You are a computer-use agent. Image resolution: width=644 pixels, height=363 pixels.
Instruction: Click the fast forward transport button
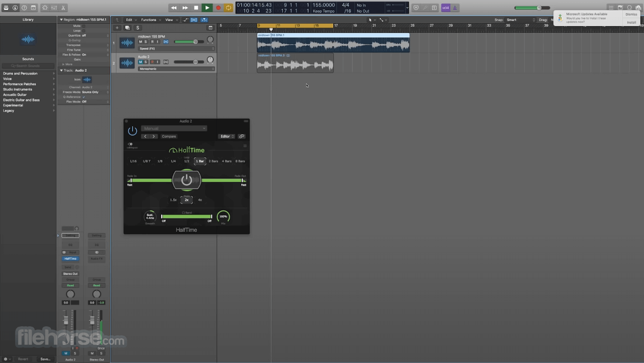point(185,8)
